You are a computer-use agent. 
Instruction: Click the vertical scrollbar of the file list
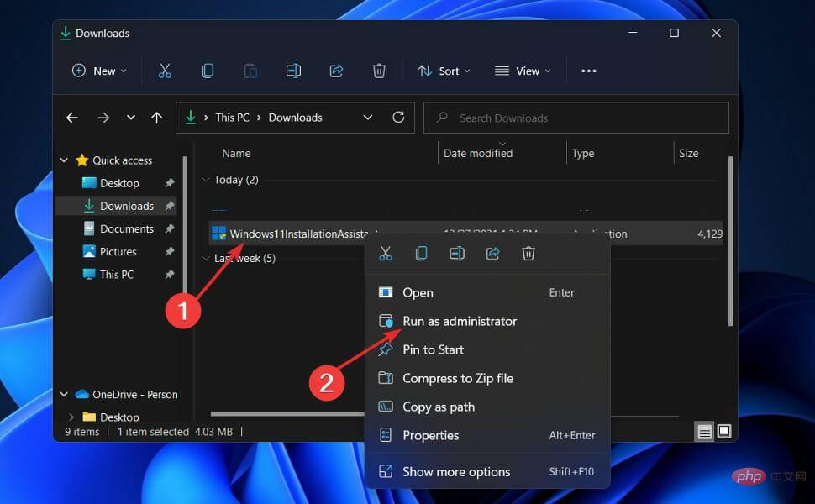point(730,241)
